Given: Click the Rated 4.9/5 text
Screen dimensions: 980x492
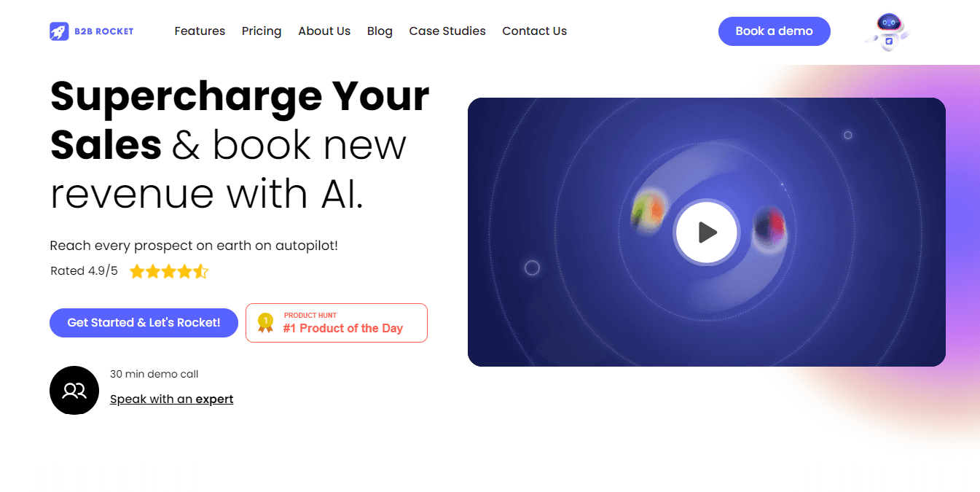Looking at the screenshot, I should 84,271.
